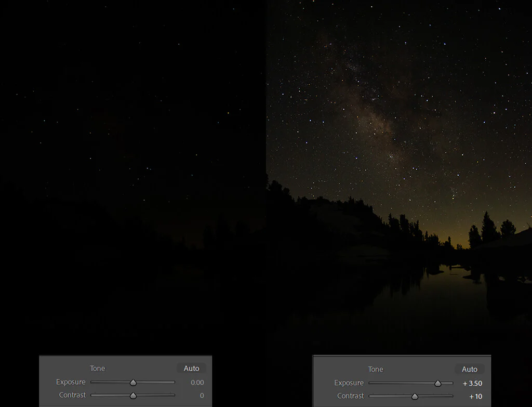Click the Tone heading above the +3.50 Exposure

click(x=376, y=369)
